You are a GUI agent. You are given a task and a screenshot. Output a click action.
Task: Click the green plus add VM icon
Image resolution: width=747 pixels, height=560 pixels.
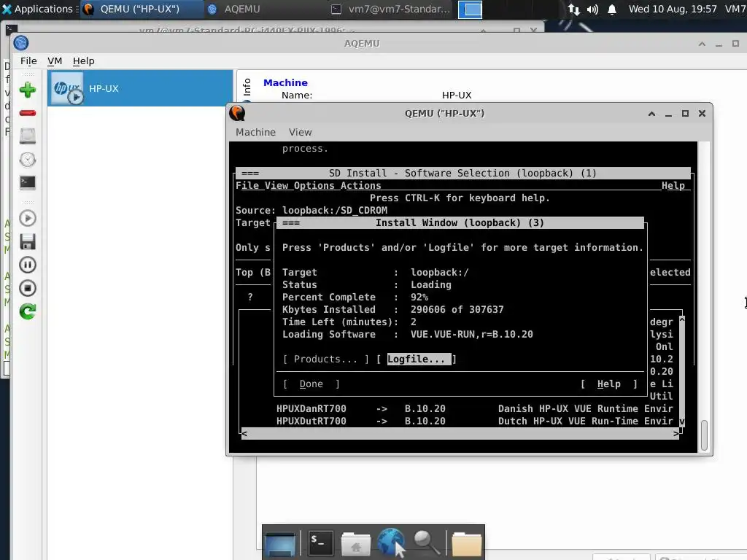28,90
